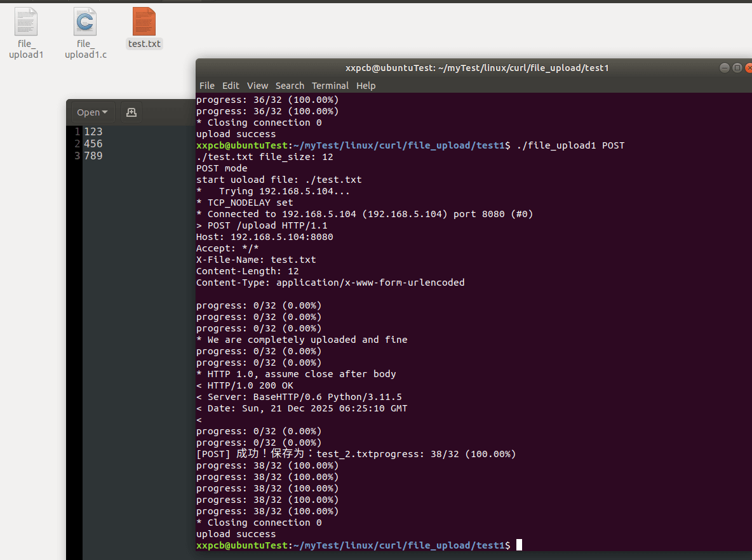Click line 1 text '123' in editor
Image resolution: width=752 pixels, height=560 pixels.
93,131
